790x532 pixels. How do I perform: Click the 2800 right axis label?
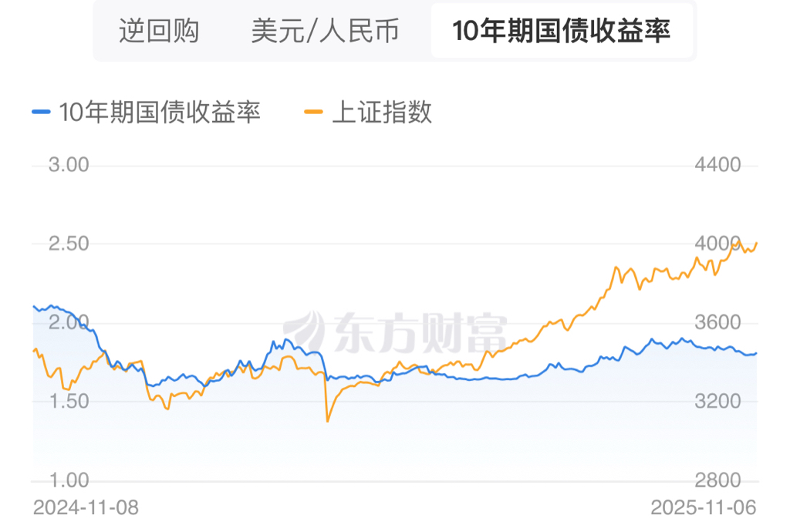718,480
